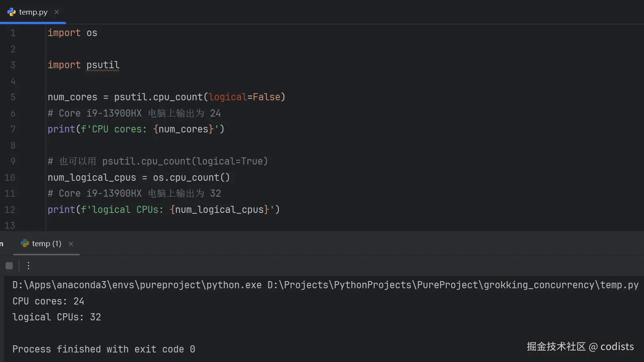Click 'import os' on line 1

[x=72, y=33]
